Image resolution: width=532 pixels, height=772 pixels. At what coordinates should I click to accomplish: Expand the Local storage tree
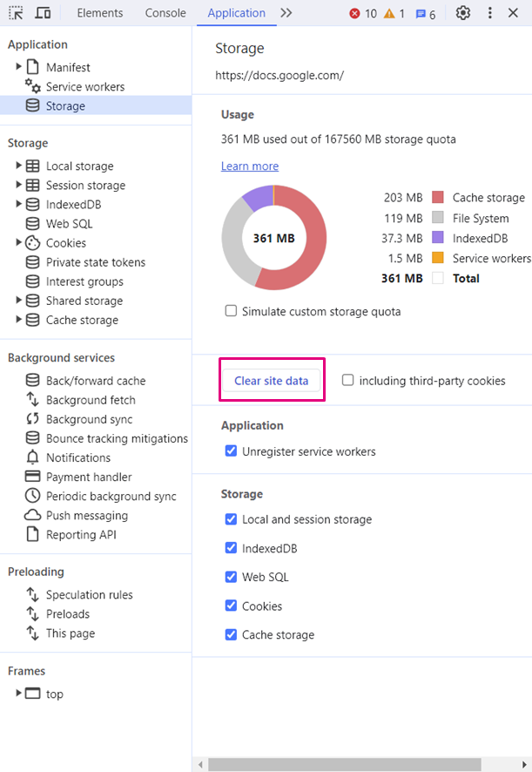(19, 166)
